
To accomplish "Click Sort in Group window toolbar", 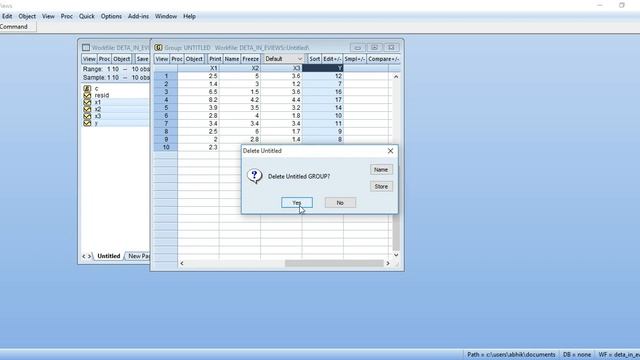I will pyautogui.click(x=314, y=59).
